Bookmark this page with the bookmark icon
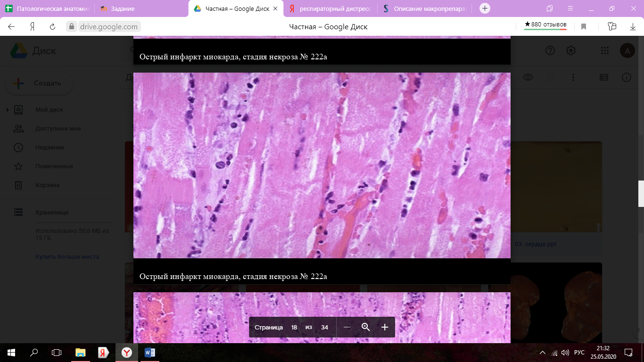 click(x=584, y=27)
